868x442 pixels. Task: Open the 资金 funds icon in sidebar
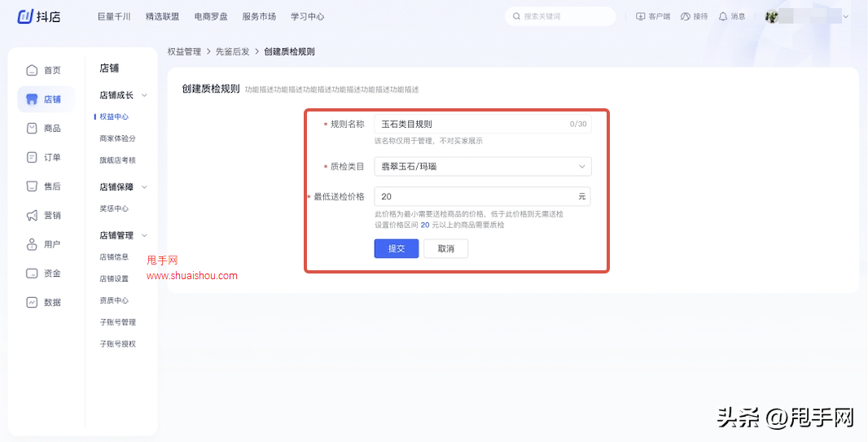[x=32, y=274]
